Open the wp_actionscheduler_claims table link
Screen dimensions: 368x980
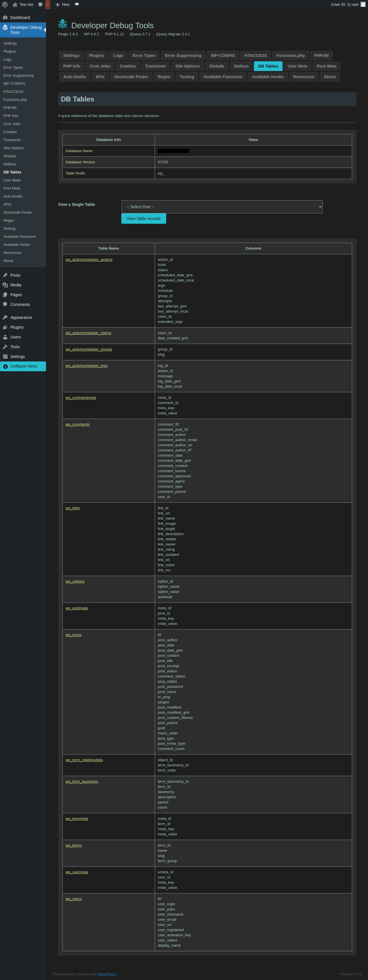pos(88,333)
